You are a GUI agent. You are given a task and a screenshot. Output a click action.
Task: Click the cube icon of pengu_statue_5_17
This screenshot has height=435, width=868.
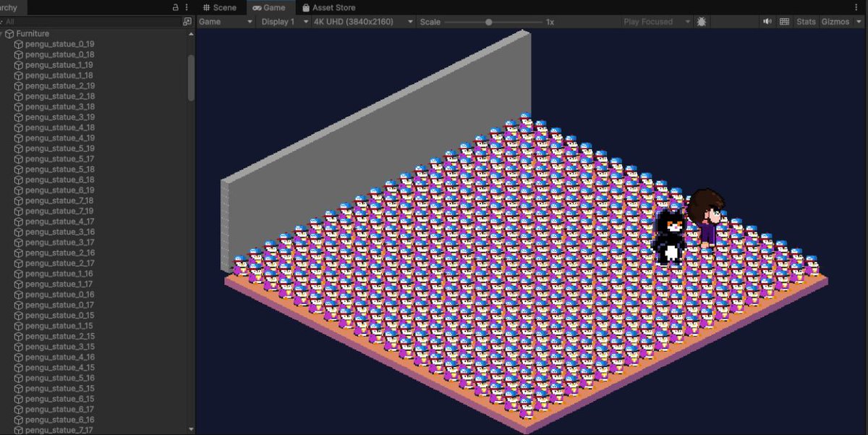coord(19,159)
